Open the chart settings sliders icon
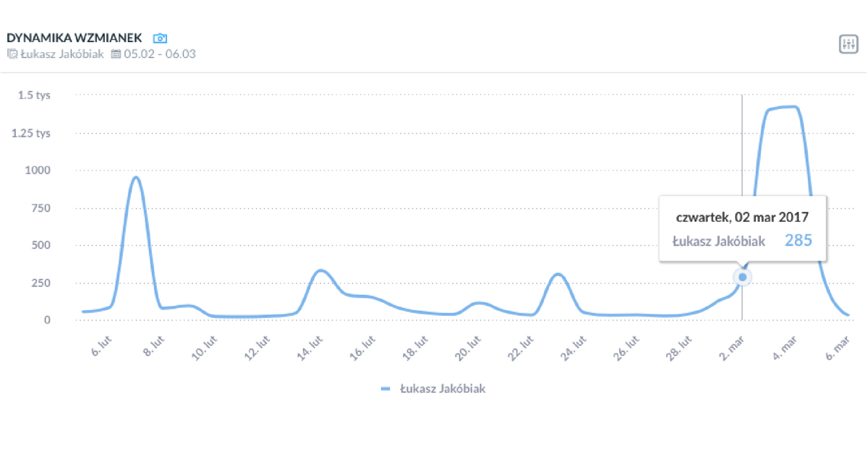 tap(848, 44)
